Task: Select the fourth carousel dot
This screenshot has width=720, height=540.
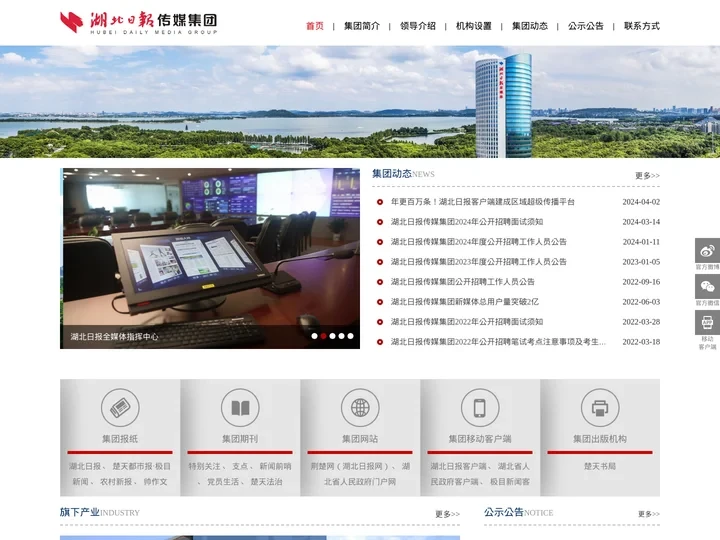Action: click(342, 336)
